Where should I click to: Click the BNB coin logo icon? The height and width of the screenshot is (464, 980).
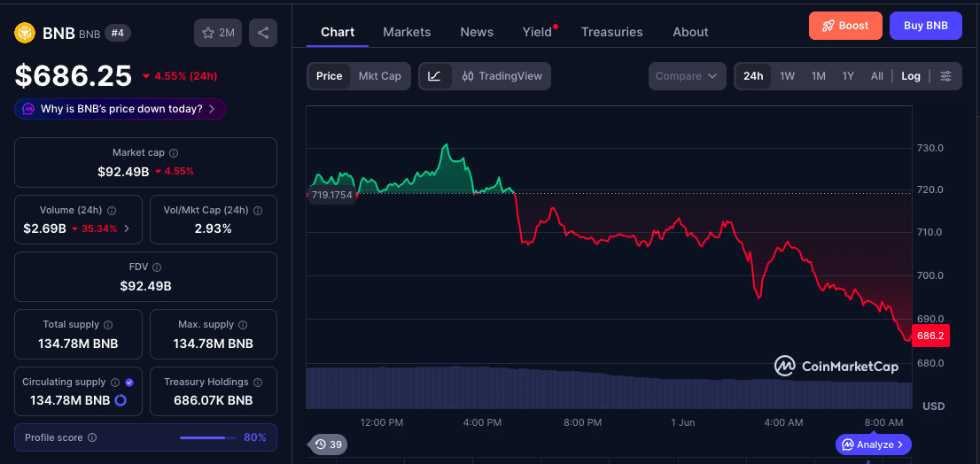[x=25, y=33]
